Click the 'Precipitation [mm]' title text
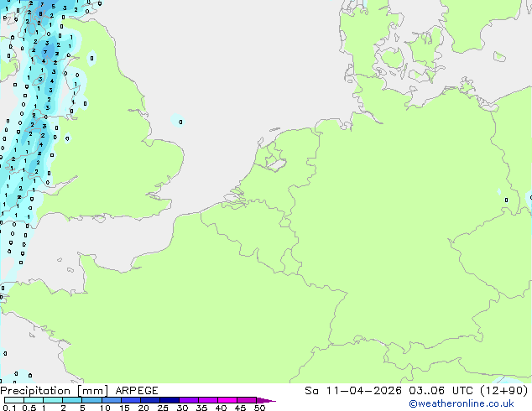 [55, 391]
